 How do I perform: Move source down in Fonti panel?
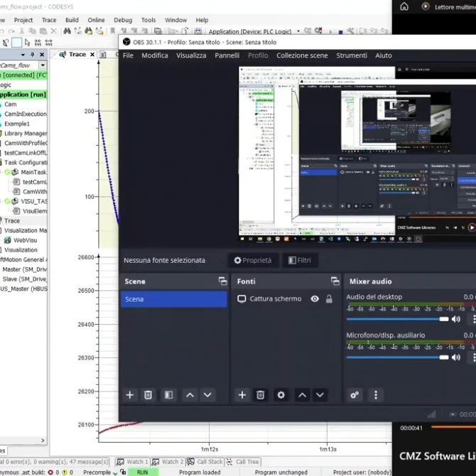point(320,395)
